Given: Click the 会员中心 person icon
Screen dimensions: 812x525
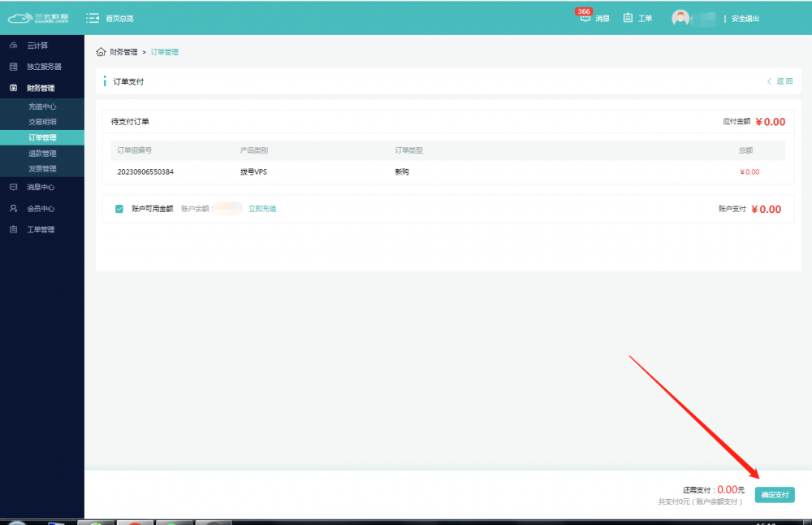Looking at the screenshot, I should tap(14, 208).
